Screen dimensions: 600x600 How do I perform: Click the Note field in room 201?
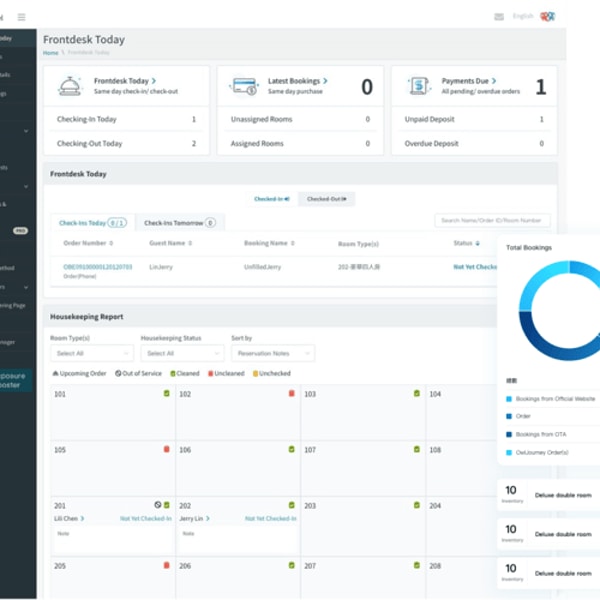[x=113, y=540]
